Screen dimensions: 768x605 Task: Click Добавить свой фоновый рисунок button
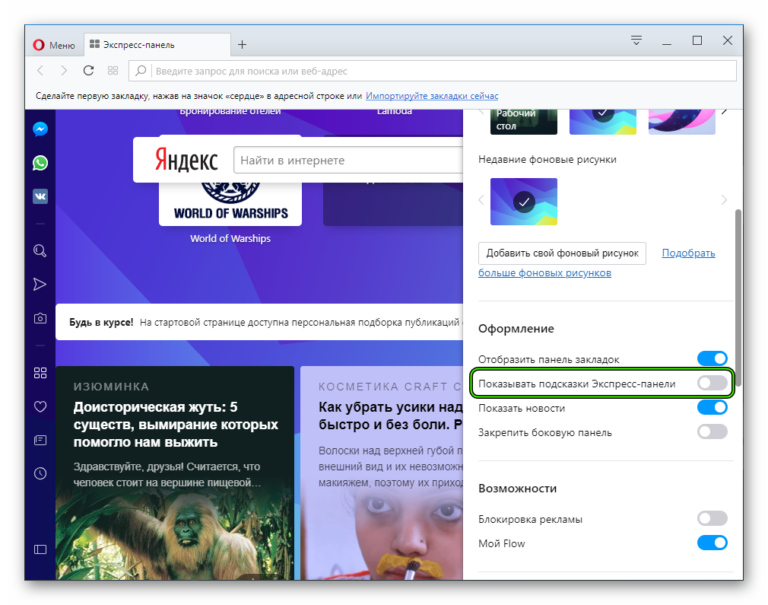[x=562, y=253]
